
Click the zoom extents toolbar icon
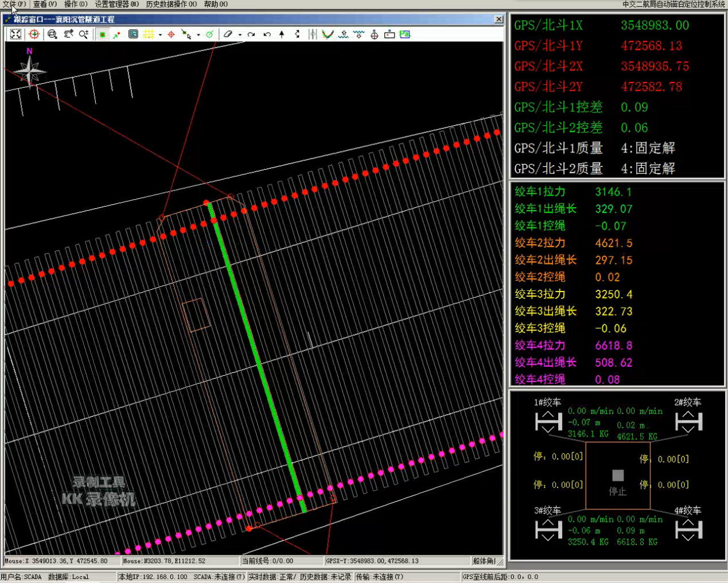click(x=15, y=34)
